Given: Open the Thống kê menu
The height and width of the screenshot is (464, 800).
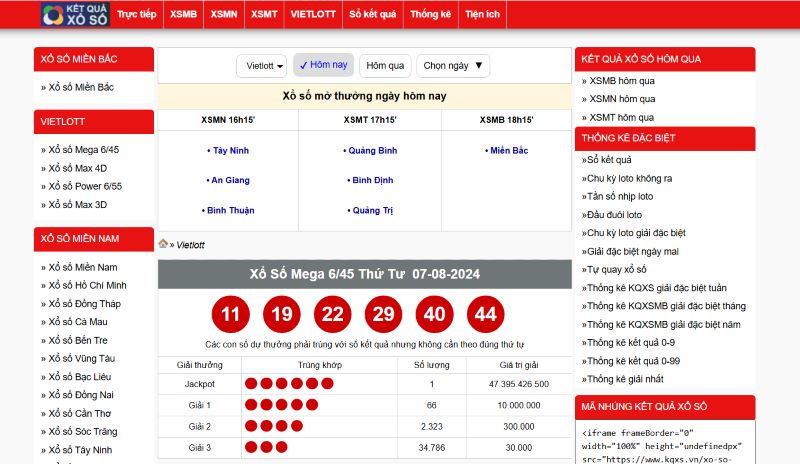Looking at the screenshot, I should (431, 15).
